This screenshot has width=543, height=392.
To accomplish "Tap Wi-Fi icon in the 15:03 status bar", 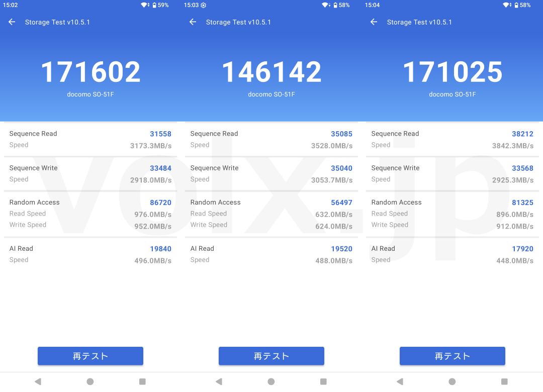I will (x=326, y=5).
